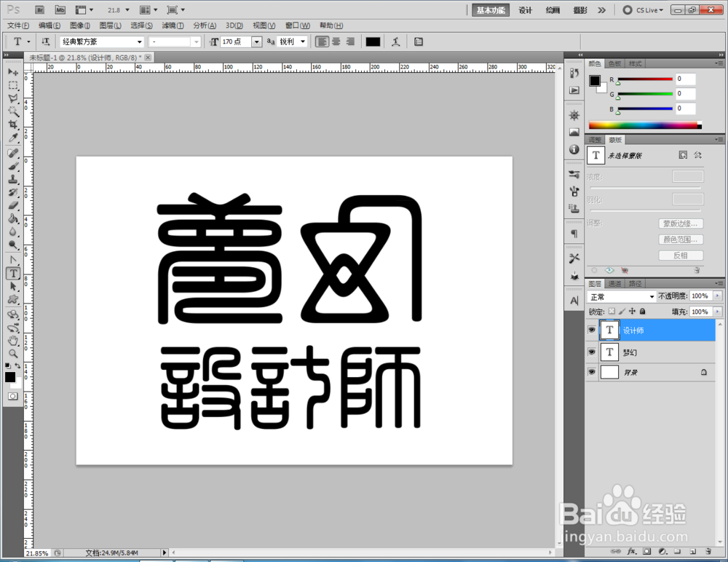Select the Paint Bucket tool

13,219
